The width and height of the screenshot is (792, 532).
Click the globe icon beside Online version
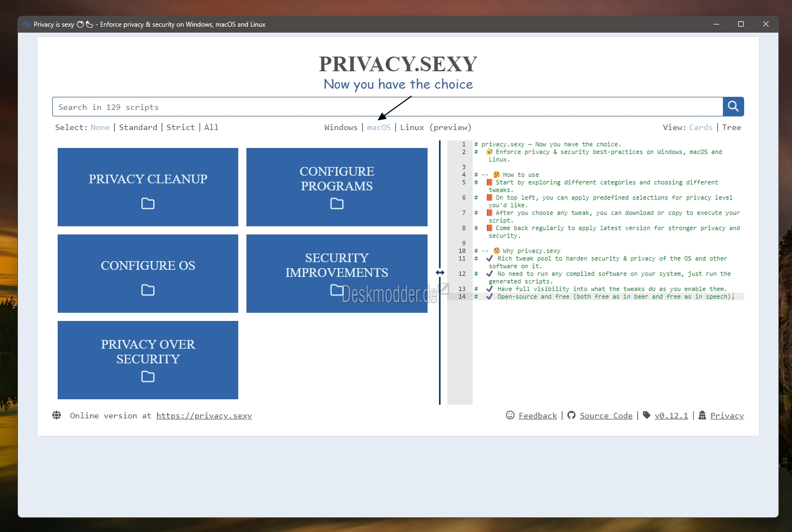click(57, 416)
